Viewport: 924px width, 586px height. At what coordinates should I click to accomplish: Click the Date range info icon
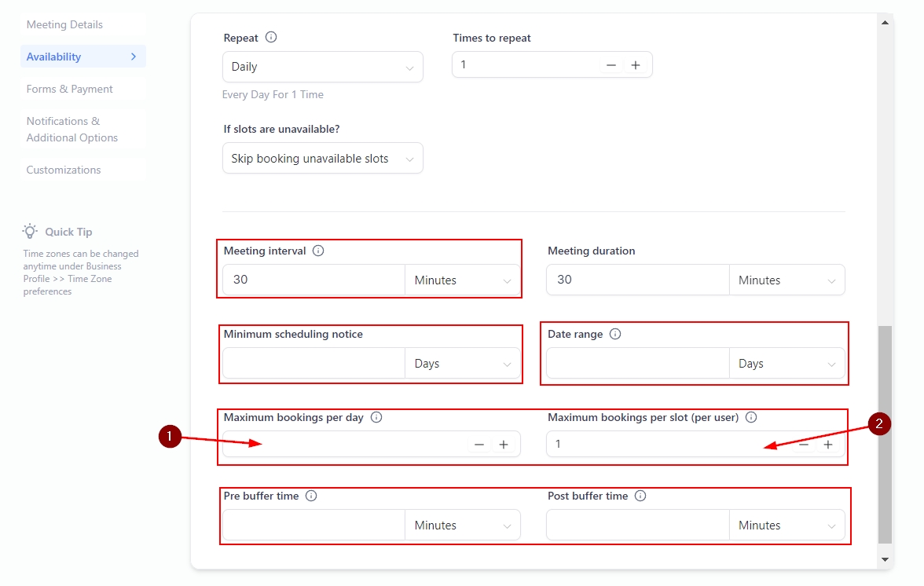615,335
